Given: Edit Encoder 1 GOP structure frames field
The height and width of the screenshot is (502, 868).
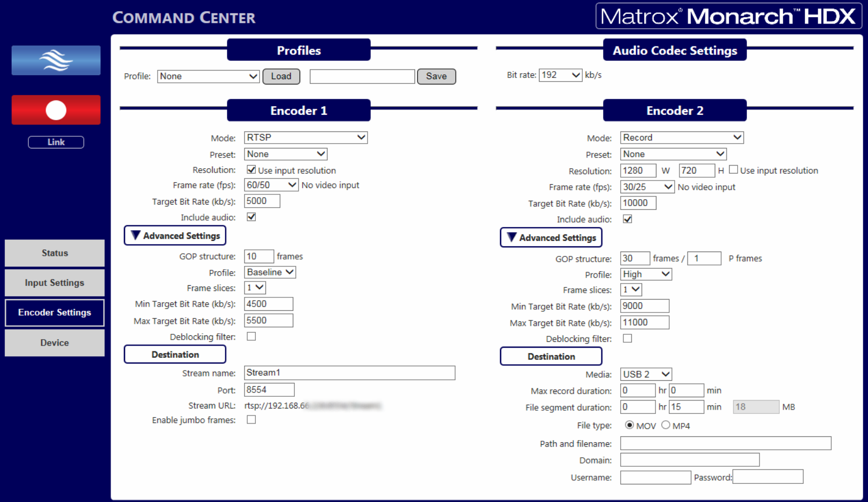Looking at the screenshot, I should [x=259, y=256].
